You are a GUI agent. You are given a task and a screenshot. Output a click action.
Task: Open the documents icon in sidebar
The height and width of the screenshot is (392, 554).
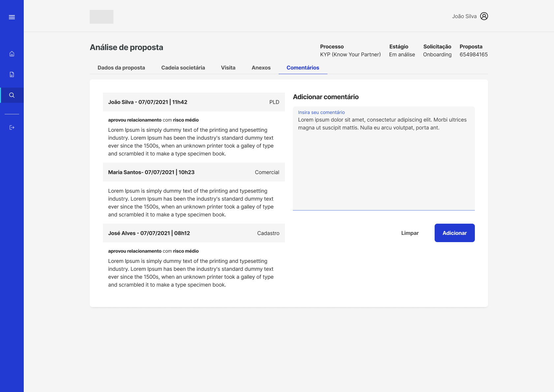point(12,74)
